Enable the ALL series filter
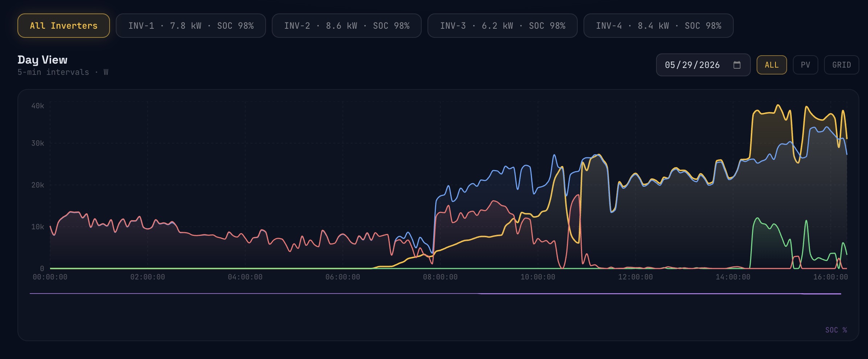868x359 pixels. pos(772,65)
